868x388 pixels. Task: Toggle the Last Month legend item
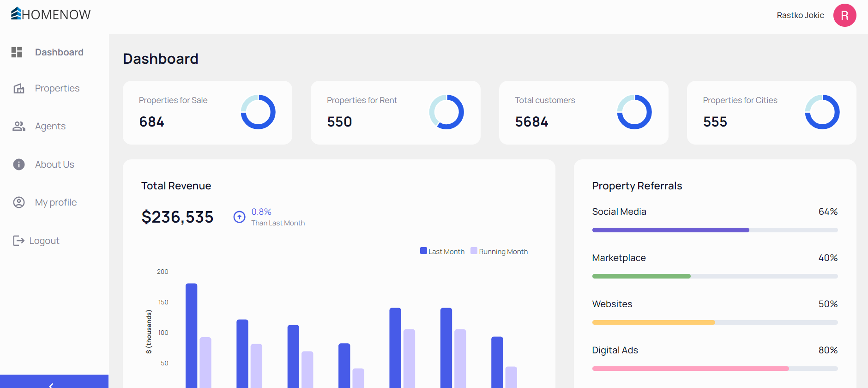coord(442,251)
